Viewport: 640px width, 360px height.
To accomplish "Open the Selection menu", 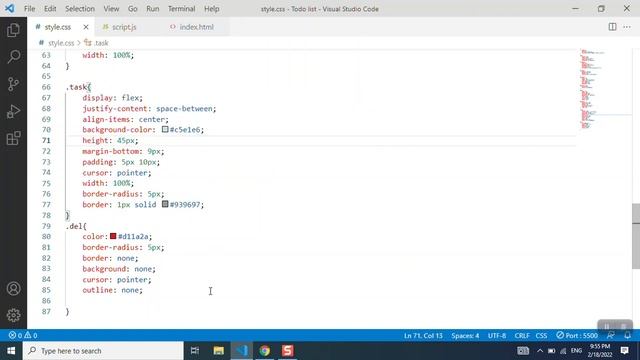I will tap(80, 9).
